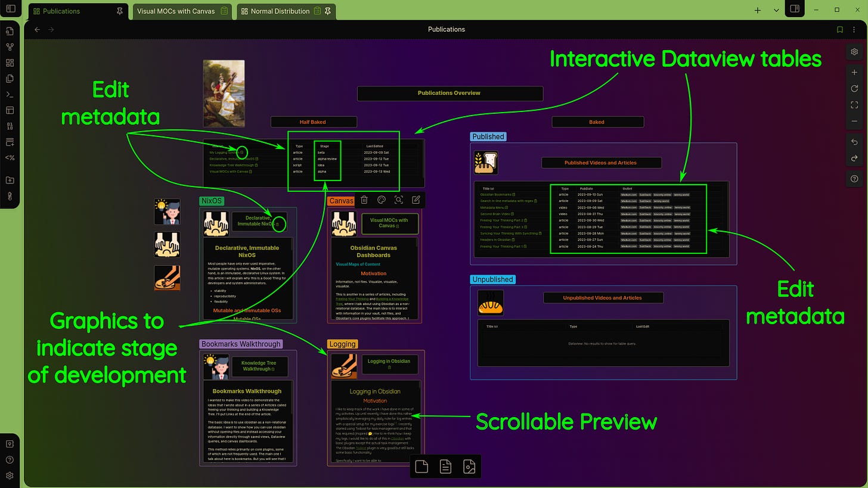
Task: Toggle the left sidebar panel
Action: point(10,9)
